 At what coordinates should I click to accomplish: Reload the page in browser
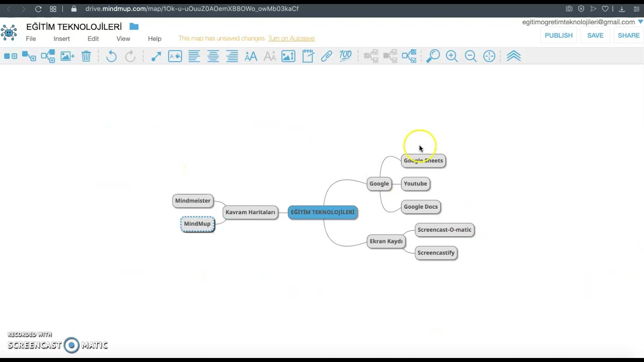38,9
